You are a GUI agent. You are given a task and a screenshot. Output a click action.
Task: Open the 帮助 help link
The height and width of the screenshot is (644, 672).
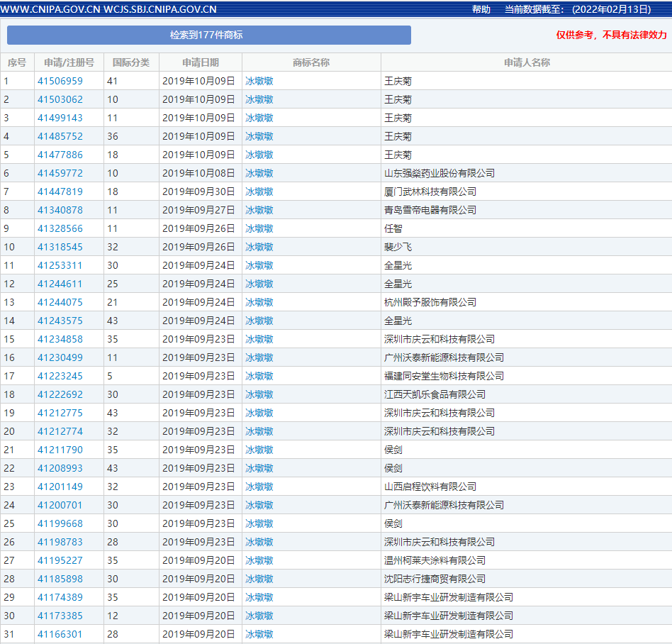[x=481, y=9]
